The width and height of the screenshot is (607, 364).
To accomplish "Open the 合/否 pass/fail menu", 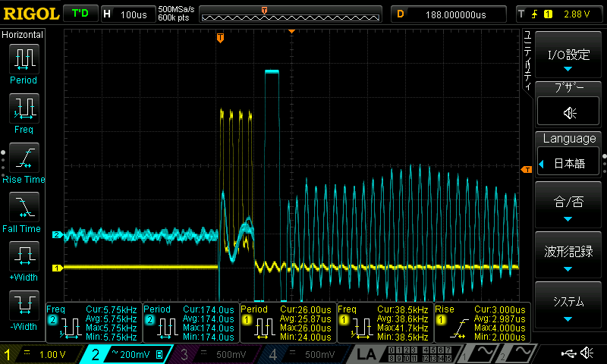I will click(x=569, y=206).
